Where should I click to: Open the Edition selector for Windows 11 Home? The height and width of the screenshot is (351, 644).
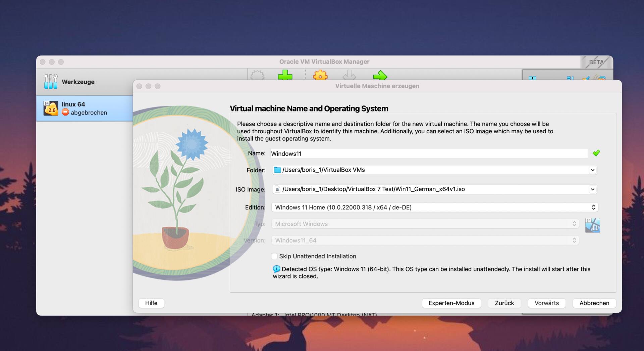(x=434, y=207)
